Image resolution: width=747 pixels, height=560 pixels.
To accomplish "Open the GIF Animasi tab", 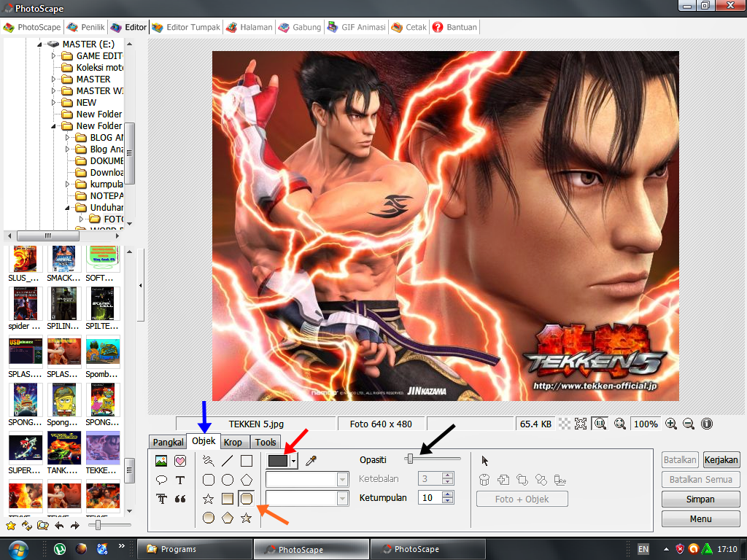I will (x=357, y=27).
